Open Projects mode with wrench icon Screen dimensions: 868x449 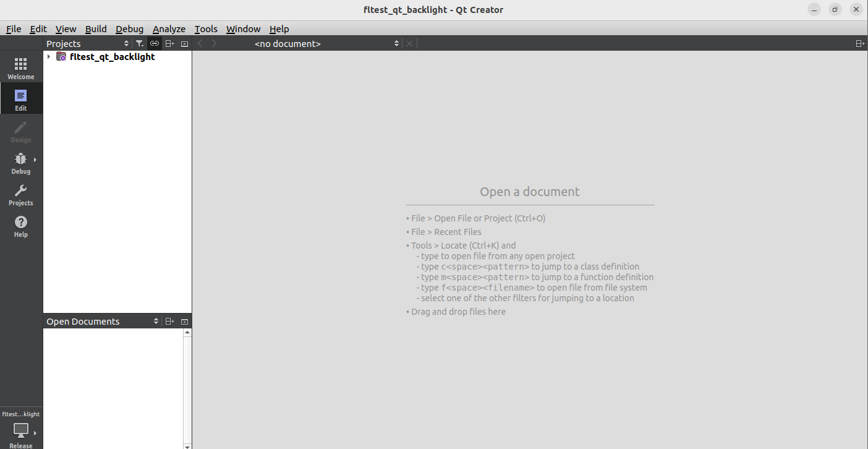tap(21, 194)
